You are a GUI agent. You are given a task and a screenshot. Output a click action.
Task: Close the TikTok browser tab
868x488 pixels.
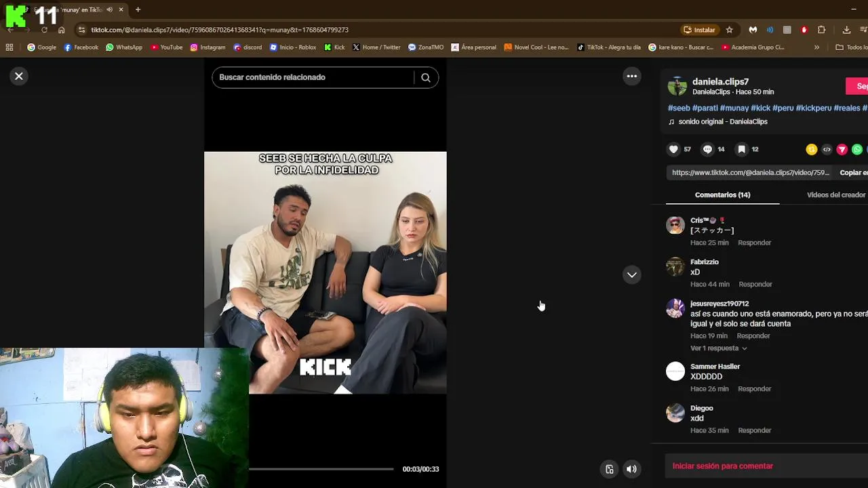tap(121, 9)
